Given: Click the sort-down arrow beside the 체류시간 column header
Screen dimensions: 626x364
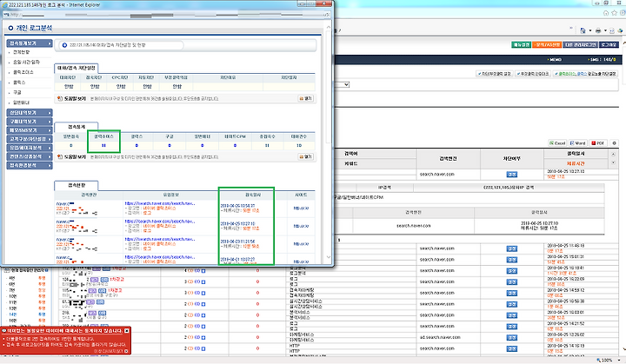Looking at the screenshot, I should (x=614, y=162).
